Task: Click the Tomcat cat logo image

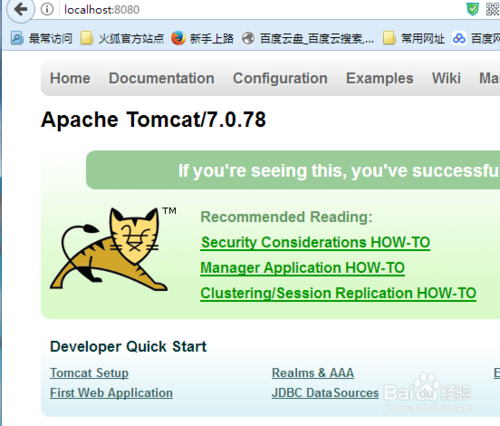Action: pos(109,248)
